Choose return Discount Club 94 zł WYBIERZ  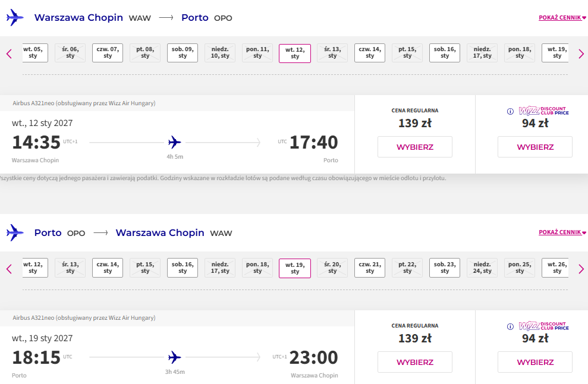(x=535, y=362)
